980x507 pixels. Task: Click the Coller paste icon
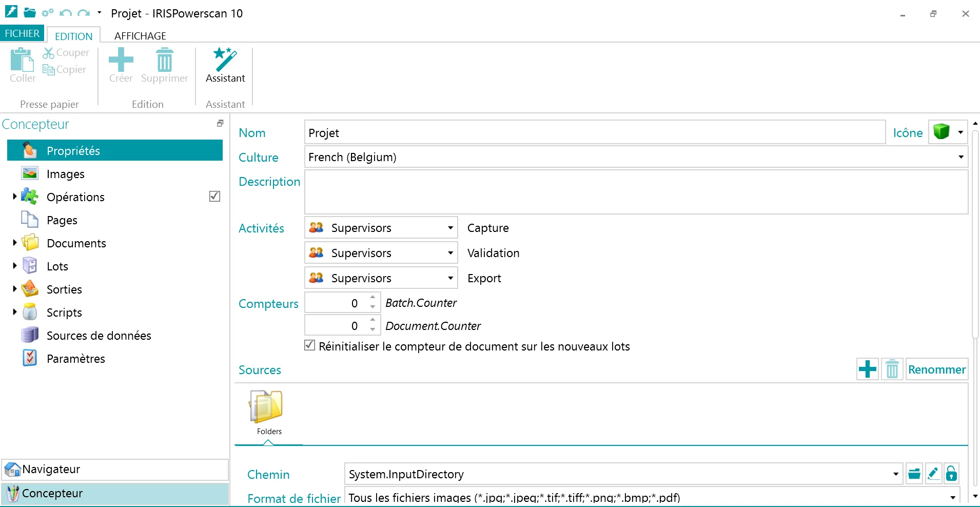tap(22, 60)
